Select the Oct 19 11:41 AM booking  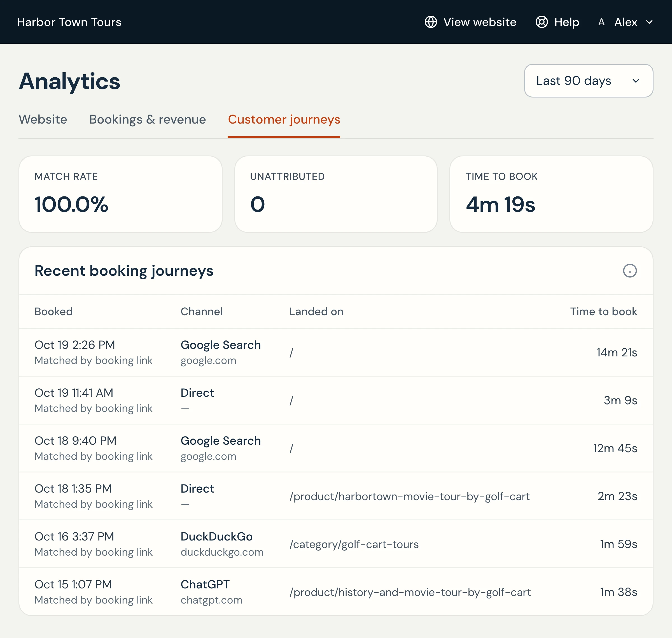336,400
